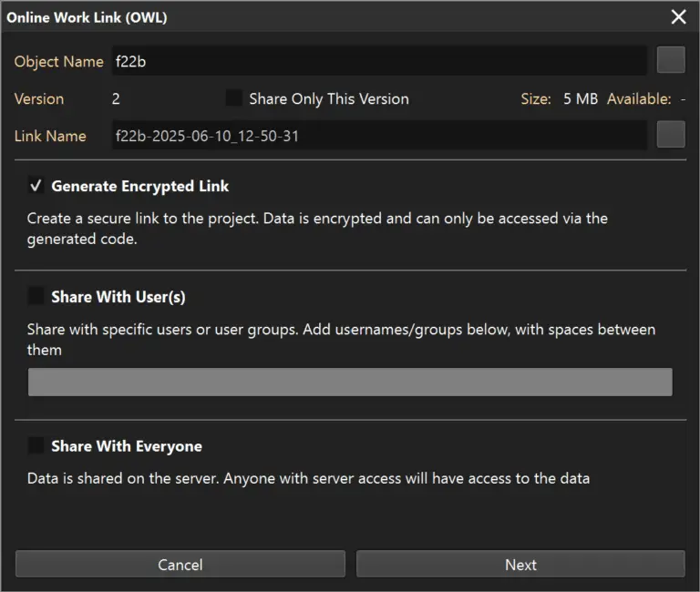Viewport: 700px width, 592px height.
Task: Click the 5 MB size value
Action: tap(580, 98)
